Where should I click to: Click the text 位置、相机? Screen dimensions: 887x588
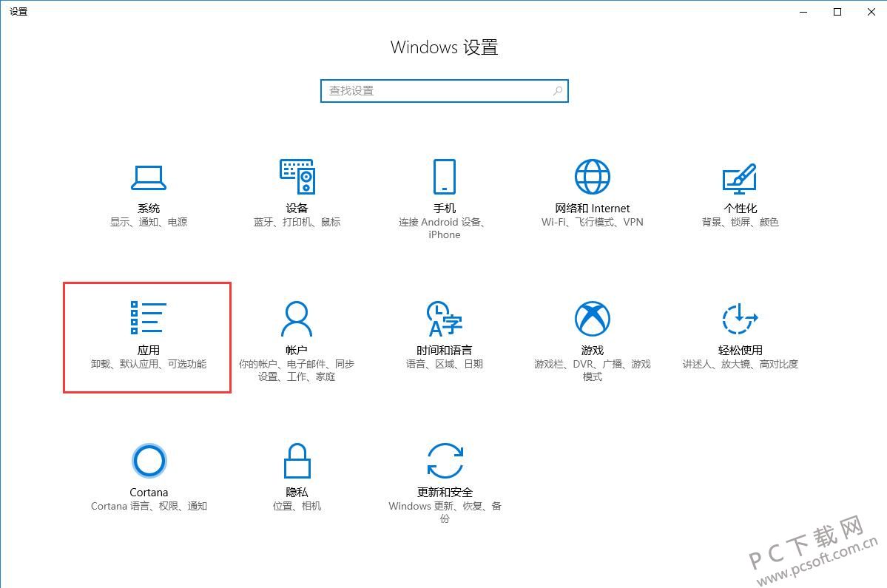297,506
